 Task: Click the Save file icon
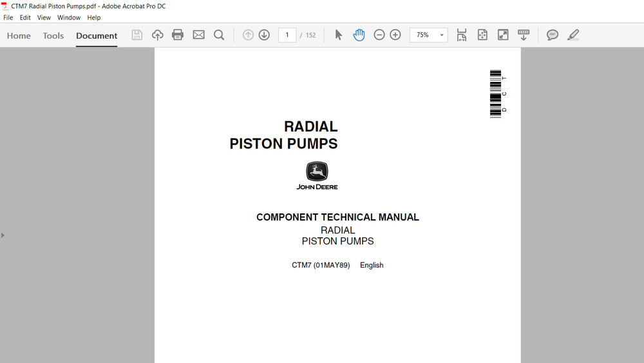[x=137, y=35]
